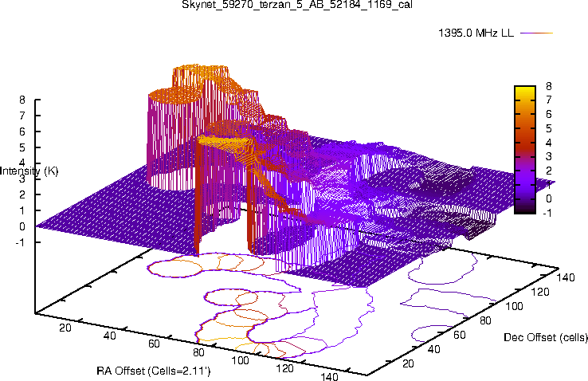Click the intensity color bar gradient

(x=525, y=150)
